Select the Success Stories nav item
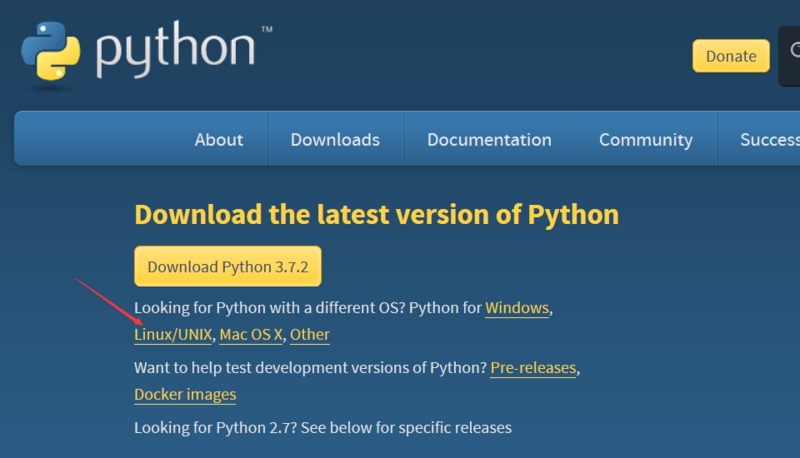The width and height of the screenshot is (800, 458). [769, 140]
